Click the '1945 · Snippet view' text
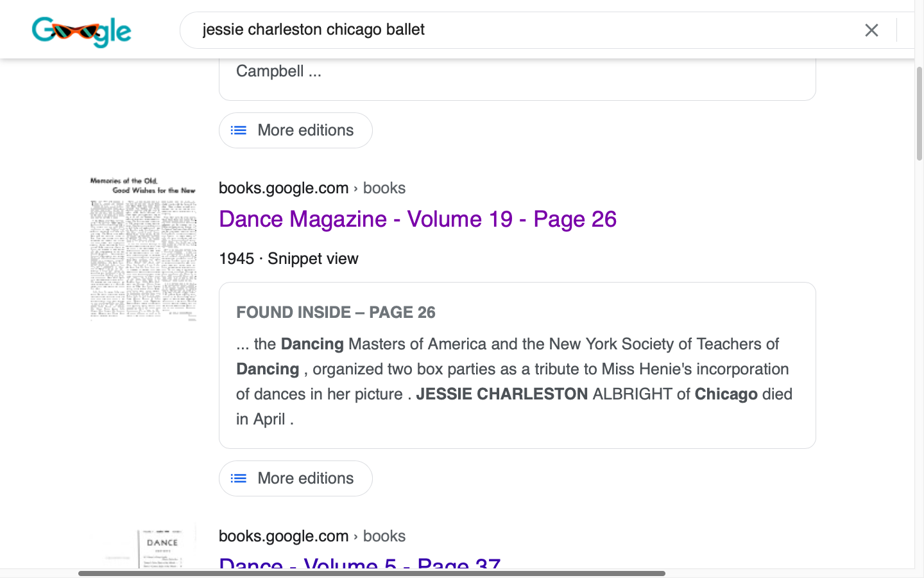This screenshot has height=578, width=924. click(x=288, y=259)
